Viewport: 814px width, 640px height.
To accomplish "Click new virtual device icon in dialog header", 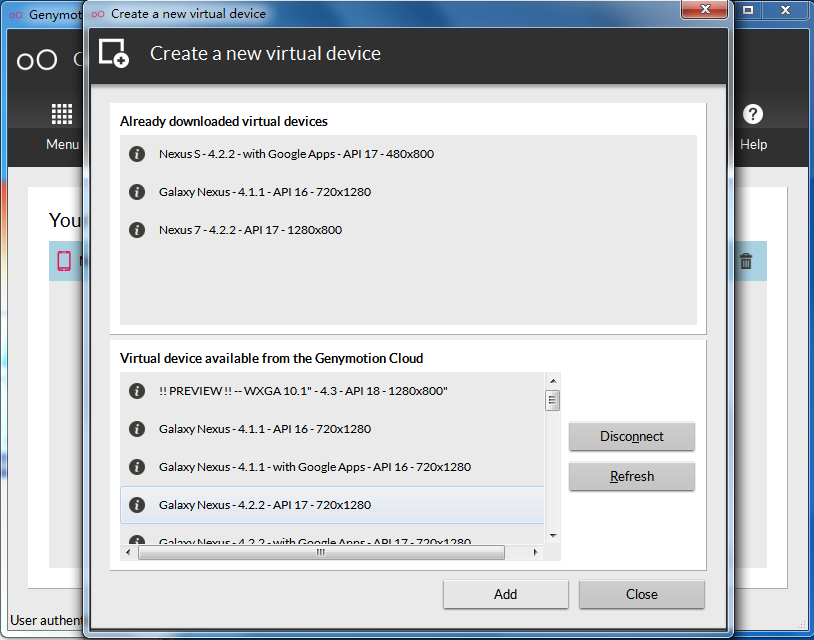I will (x=114, y=53).
